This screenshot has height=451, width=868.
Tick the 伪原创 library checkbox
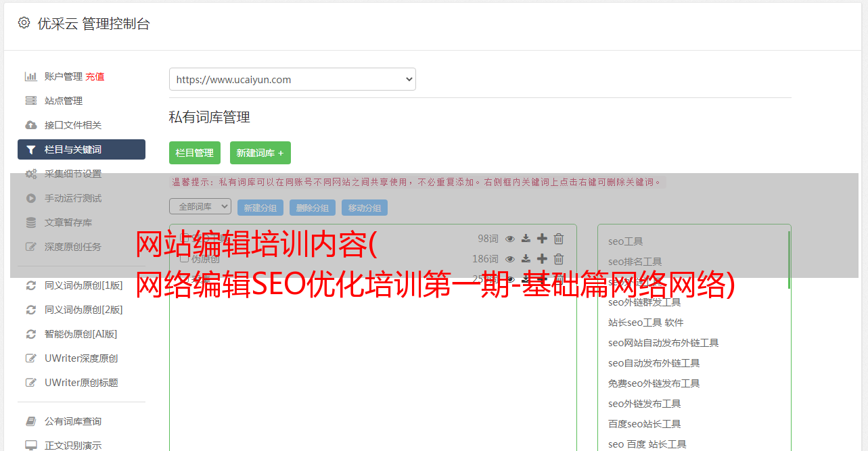point(184,258)
